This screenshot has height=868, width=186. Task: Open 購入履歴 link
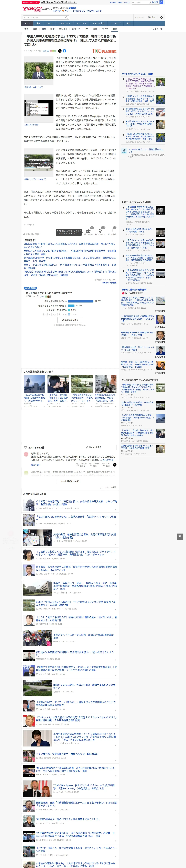(x=152, y=18)
